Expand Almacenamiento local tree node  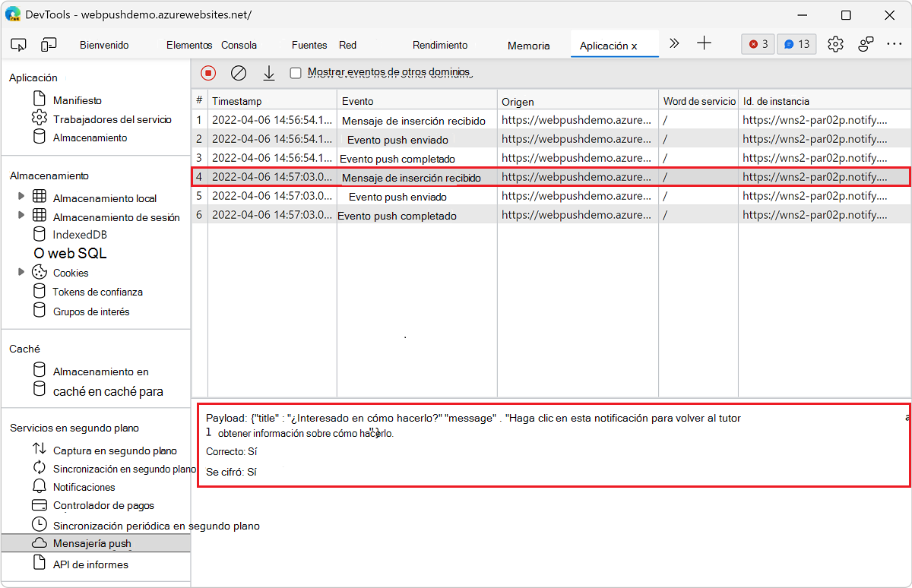tap(21, 197)
